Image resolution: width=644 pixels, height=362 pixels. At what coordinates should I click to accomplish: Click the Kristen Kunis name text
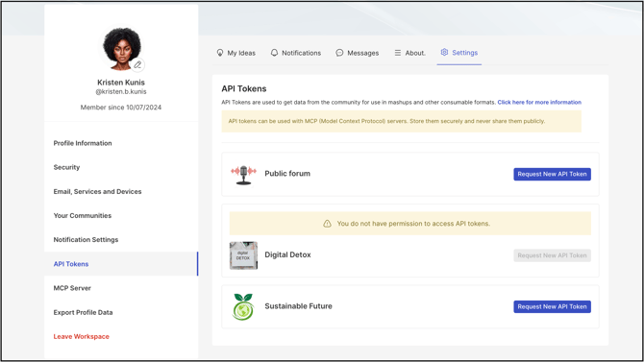pyautogui.click(x=121, y=83)
